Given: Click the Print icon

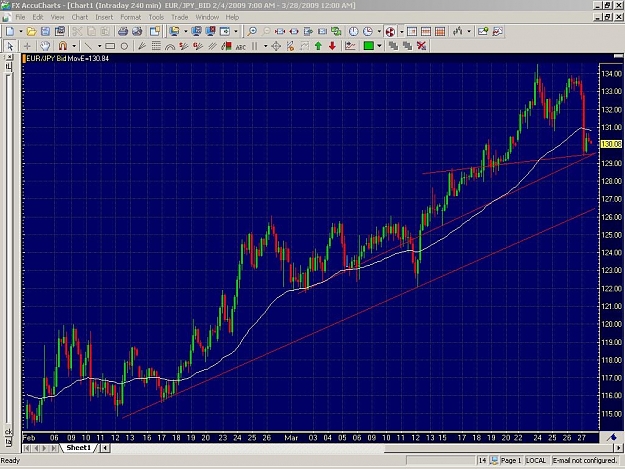Looking at the screenshot, I should [x=123, y=31].
